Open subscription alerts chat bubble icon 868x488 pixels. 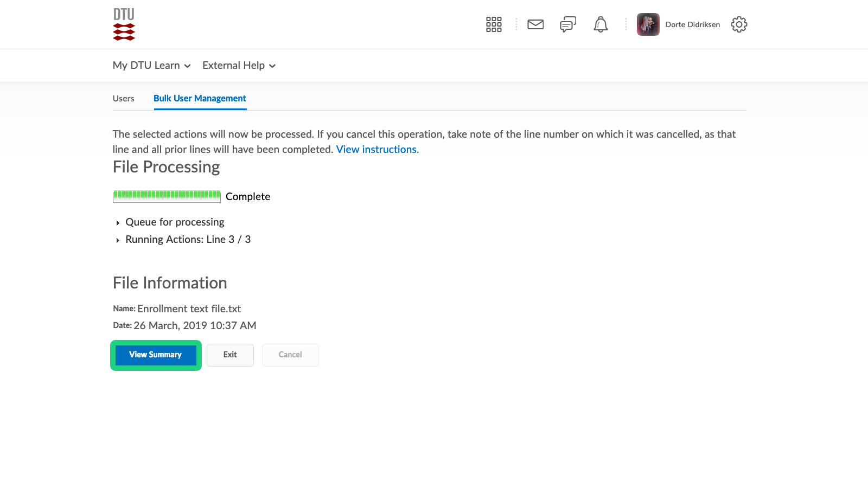pos(568,24)
